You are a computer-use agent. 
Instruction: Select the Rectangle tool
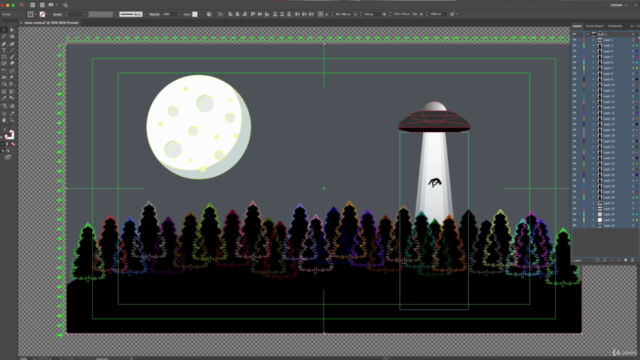point(4,57)
